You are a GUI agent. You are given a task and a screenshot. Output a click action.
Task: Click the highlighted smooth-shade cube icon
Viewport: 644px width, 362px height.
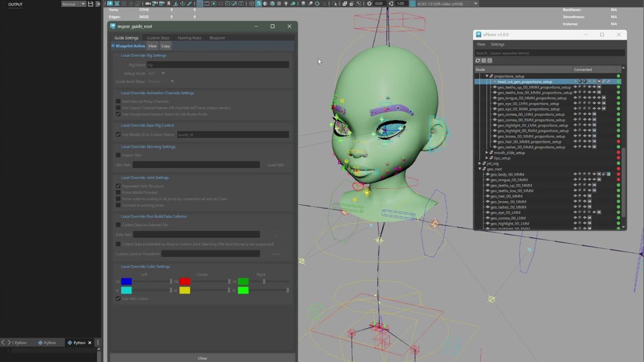[259, 4]
